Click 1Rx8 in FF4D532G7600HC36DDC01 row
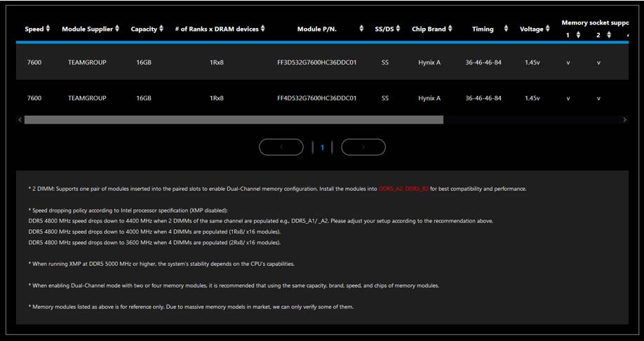This screenshot has width=644, height=341. pyautogui.click(x=217, y=98)
